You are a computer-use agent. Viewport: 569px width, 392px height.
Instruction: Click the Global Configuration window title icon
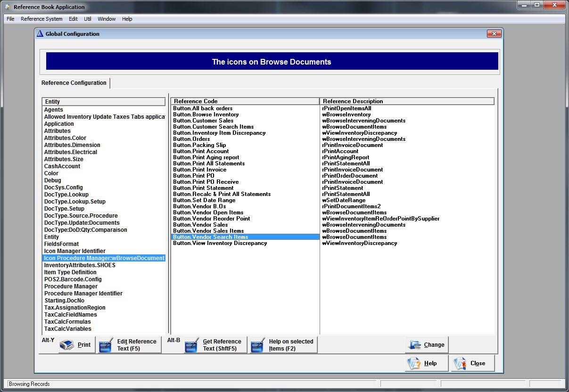pyautogui.click(x=40, y=34)
